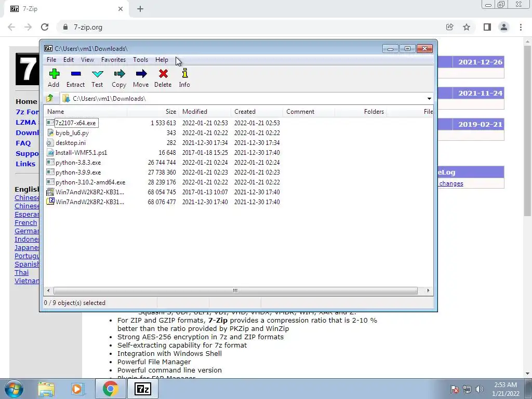The width and height of the screenshot is (532, 399).
Task: Click the Thai language link
Action: [x=22, y=273]
